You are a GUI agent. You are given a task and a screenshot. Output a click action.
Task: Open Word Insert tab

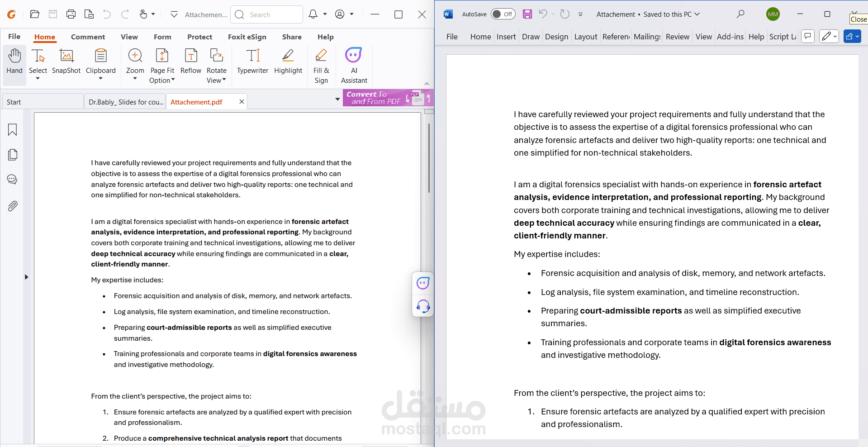click(506, 37)
